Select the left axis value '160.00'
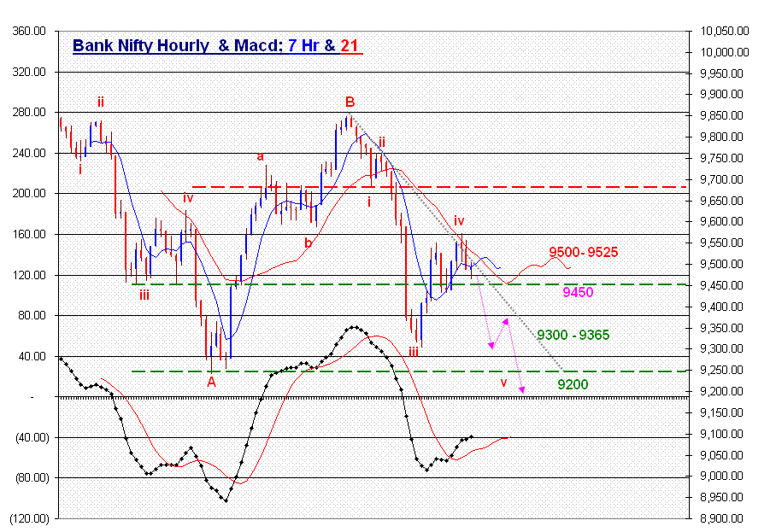The height and width of the screenshot is (532, 776). tap(29, 234)
